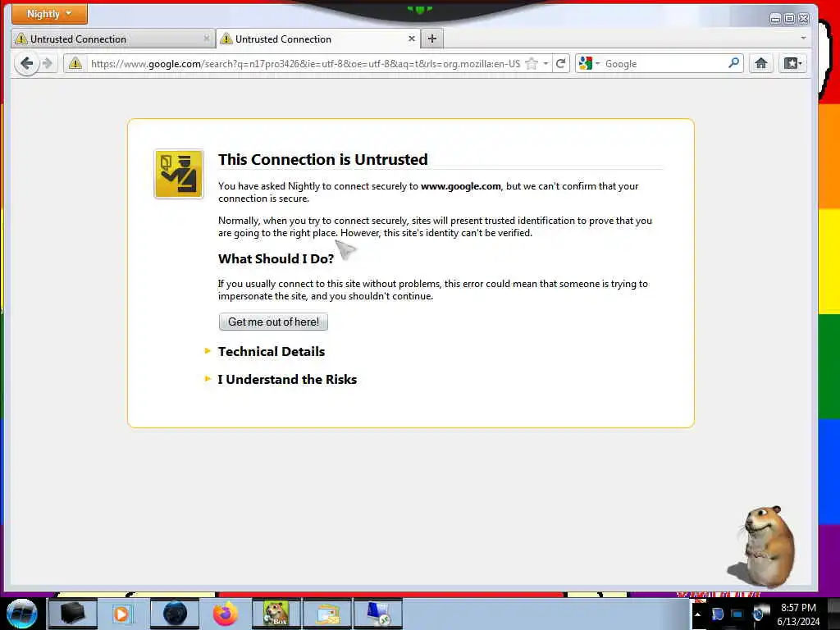Click the bold www.google.com text
Image resolution: width=840 pixels, height=630 pixels.
coord(461,186)
